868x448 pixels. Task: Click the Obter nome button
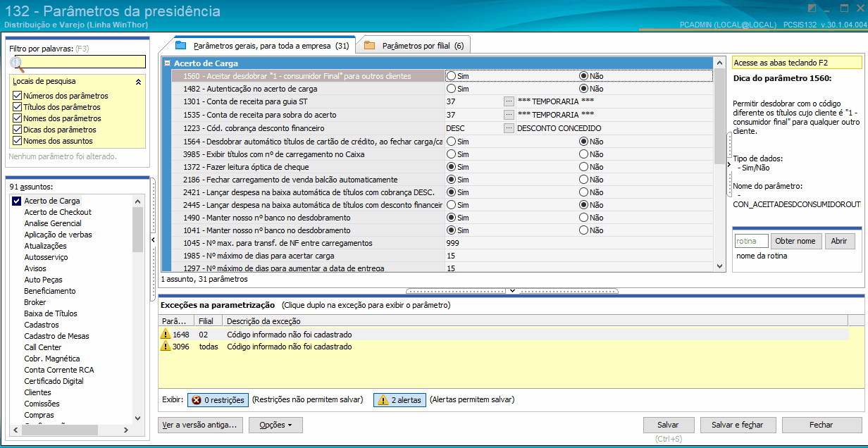tap(795, 241)
